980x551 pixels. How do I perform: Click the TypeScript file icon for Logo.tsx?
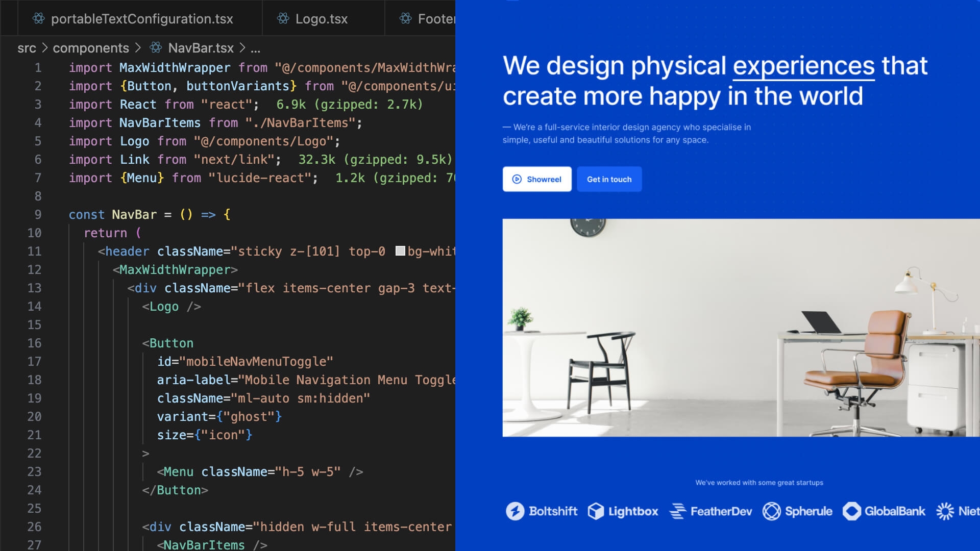coord(283,18)
